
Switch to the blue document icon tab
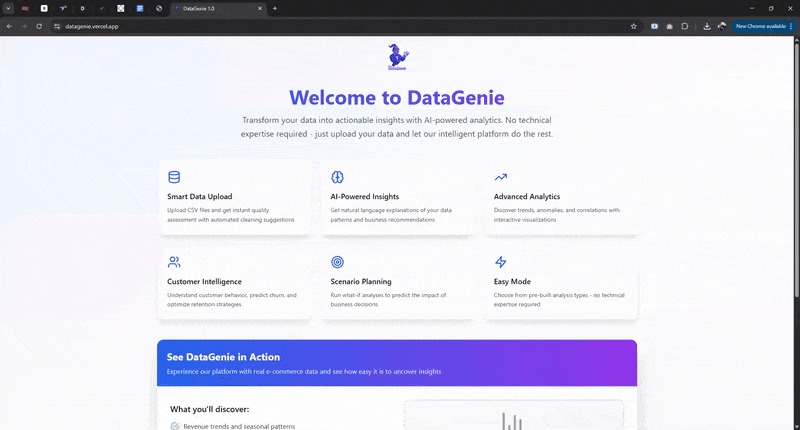click(140, 8)
